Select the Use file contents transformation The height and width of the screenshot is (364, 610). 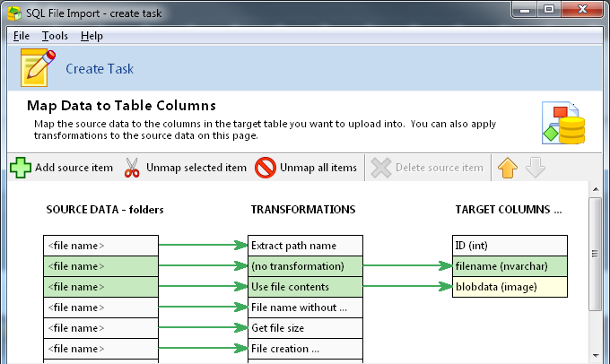[x=305, y=287]
